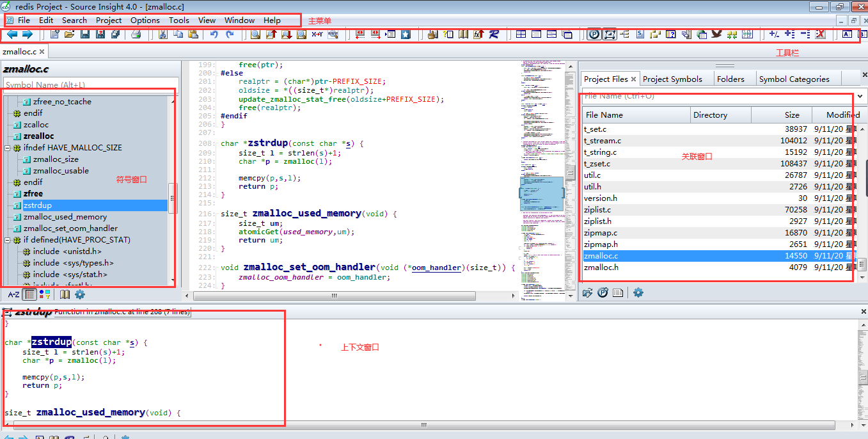Open the Options menu

(145, 20)
